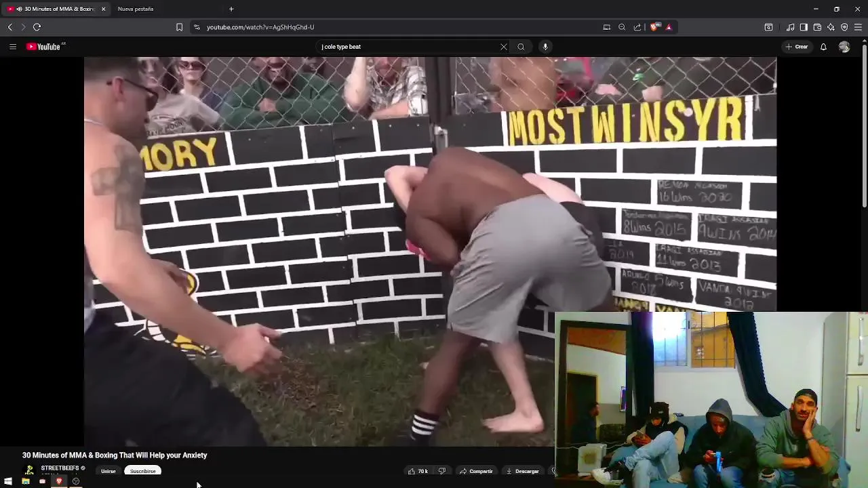868x488 pixels.
Task: Click the Suscribirse subscribe button
Action: 143,471
